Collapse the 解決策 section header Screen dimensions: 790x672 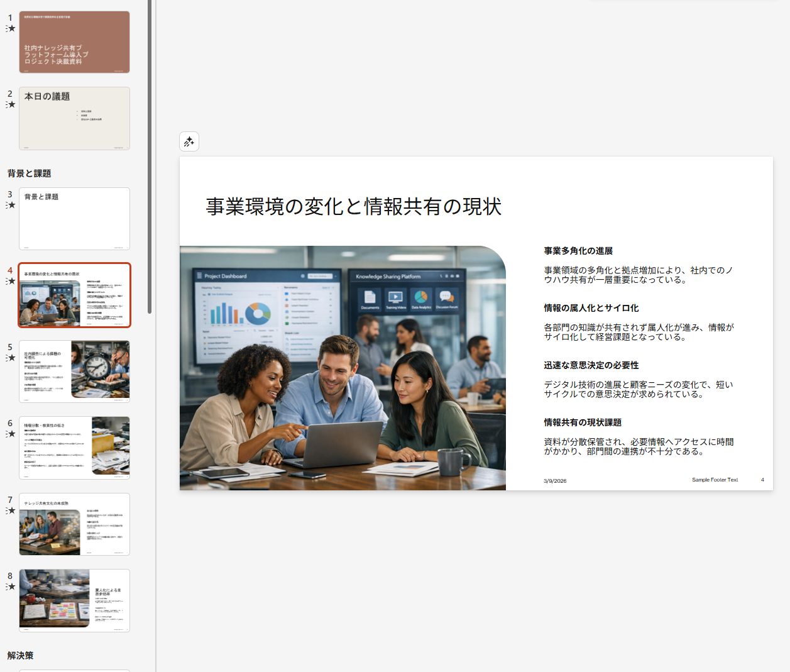[20, 656]
